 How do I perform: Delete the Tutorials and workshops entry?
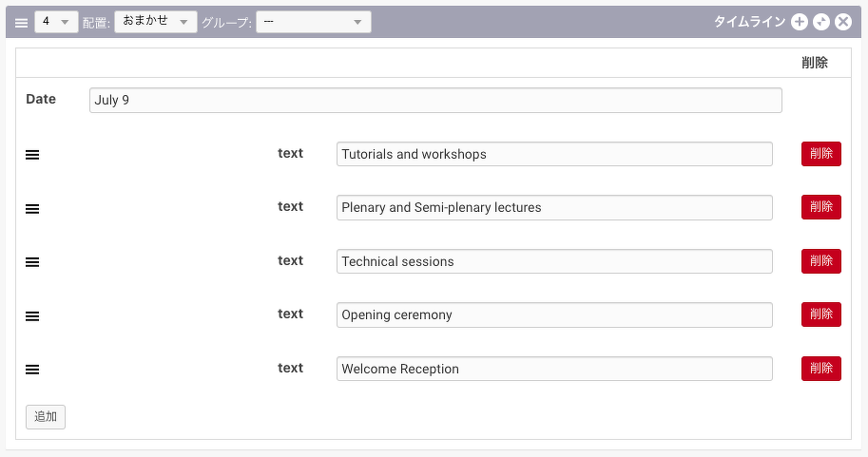pyautogui.click(x=820, y=154)
